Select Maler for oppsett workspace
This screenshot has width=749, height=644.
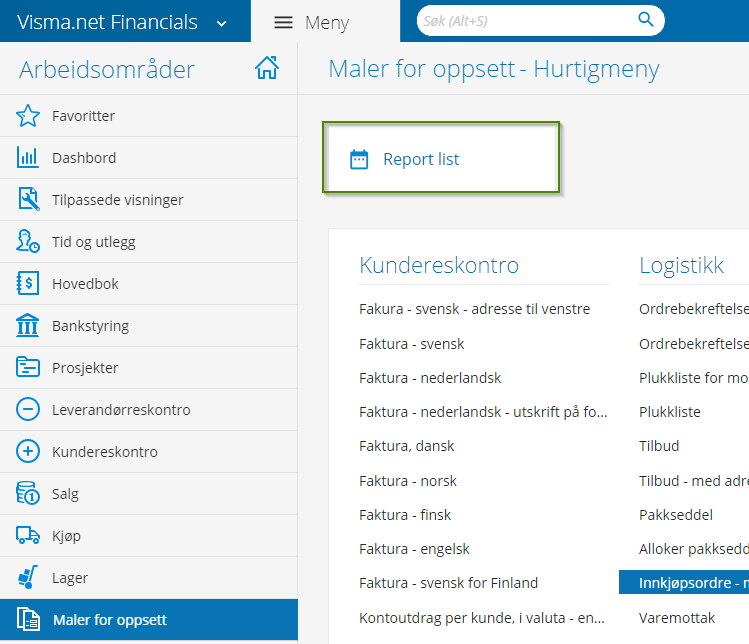109,620
